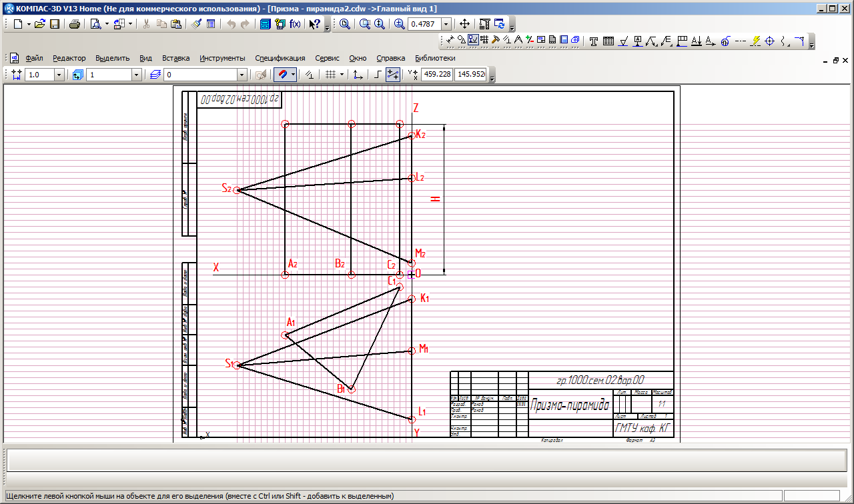Select the pan move arrows icon
This screenshot has width=854, height=504.
tap(465, 24)
